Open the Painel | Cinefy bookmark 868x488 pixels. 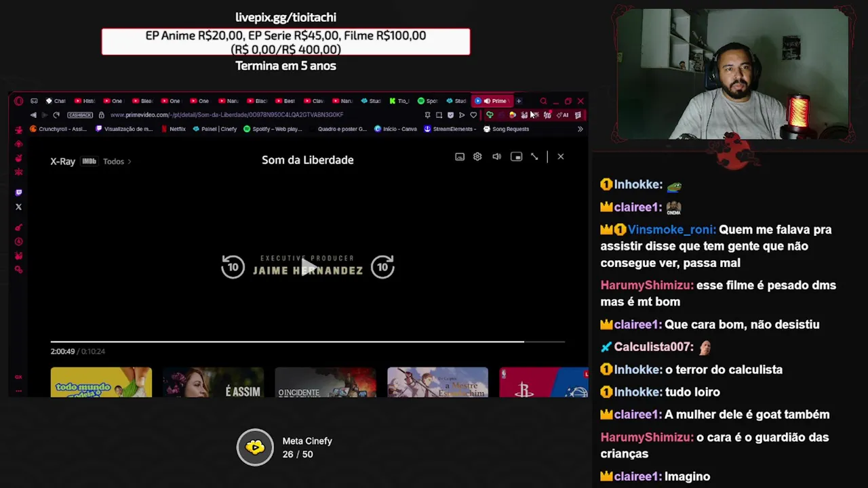(214, 129)
